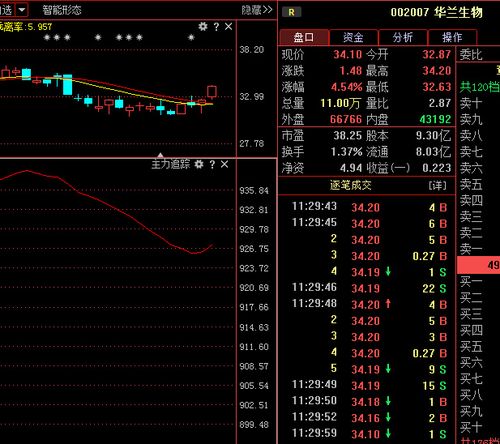This screenshot has height=444, width=500.
Task: Click the 买五 order book row
Action: point(479,346)
